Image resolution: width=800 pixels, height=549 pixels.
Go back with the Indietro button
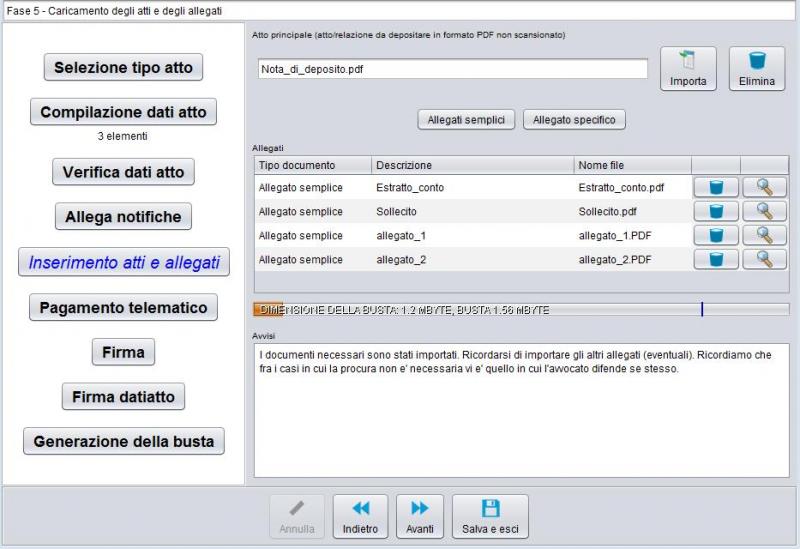tap(360, 516)
